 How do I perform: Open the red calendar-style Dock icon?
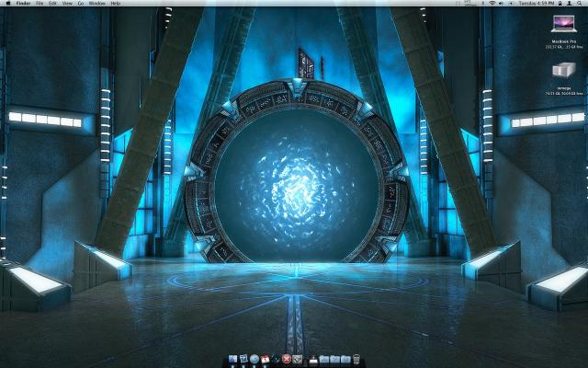[x=266, y=359]
